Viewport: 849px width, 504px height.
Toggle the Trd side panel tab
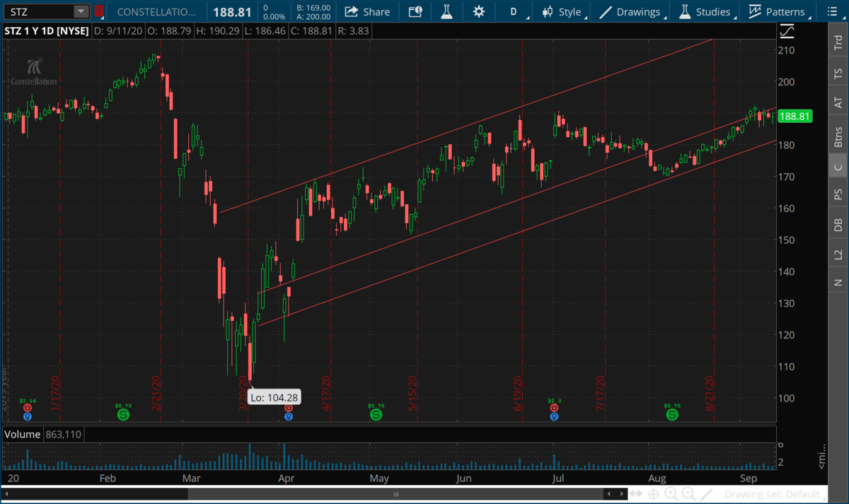tap(838, 44)
